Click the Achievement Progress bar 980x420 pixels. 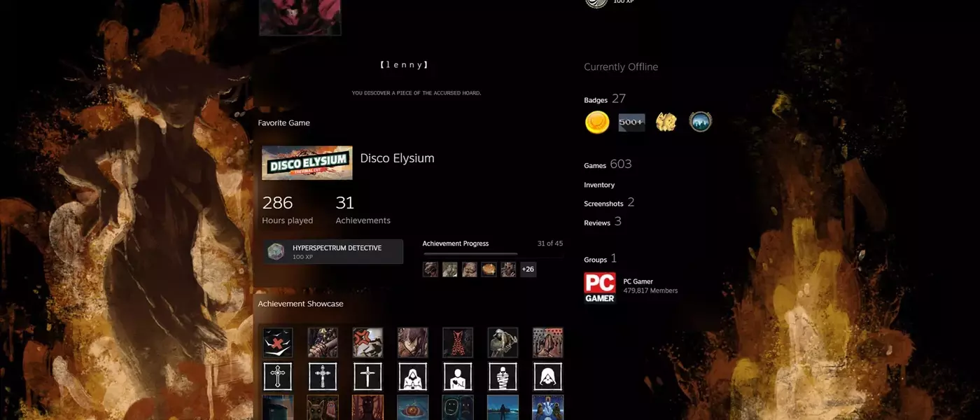click(x=493, y=253)
